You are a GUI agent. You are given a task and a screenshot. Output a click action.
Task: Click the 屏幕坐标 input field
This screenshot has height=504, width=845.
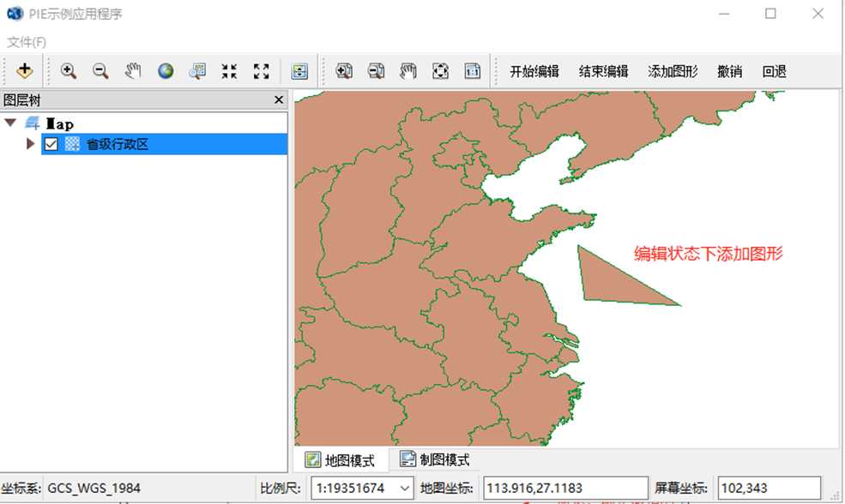tap(769, 488)
